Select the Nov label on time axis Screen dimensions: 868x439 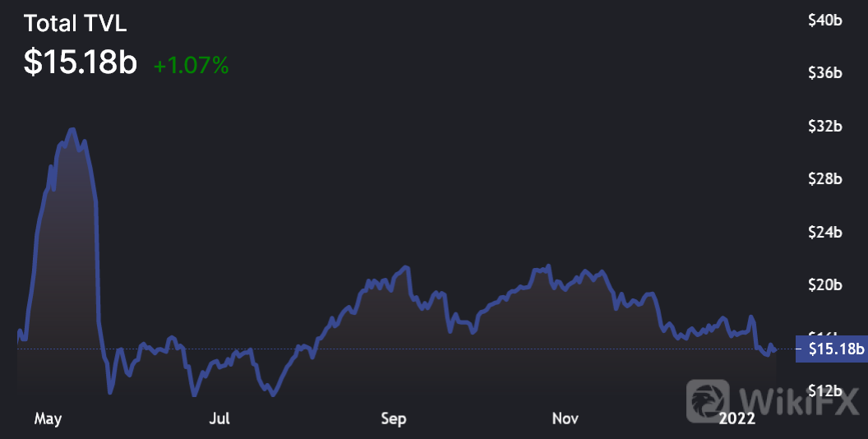(x=566, y=419)
